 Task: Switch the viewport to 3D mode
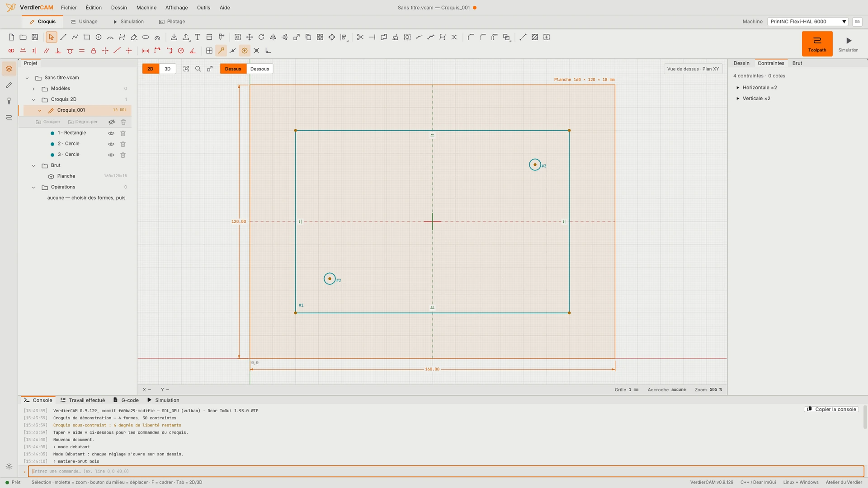(x=167, y=69)
